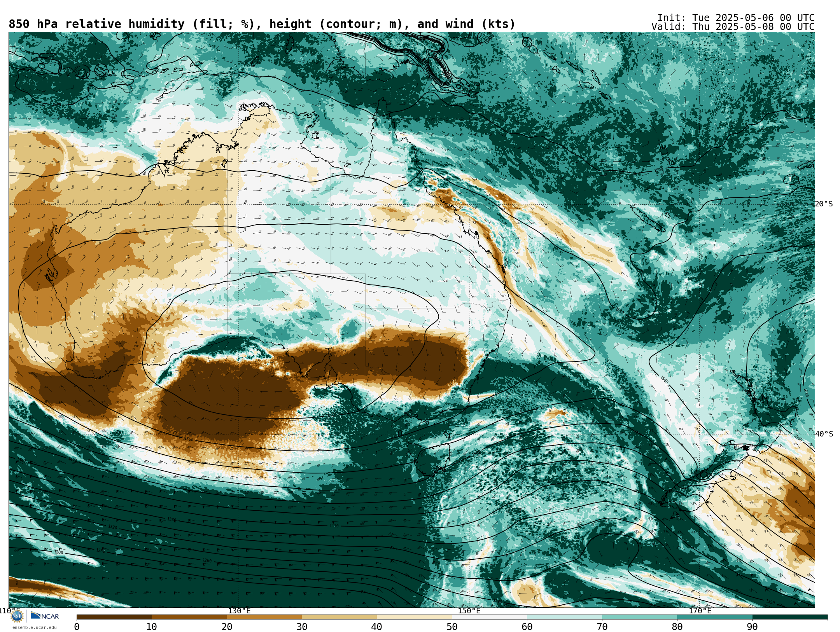Click the '1410' height contour label

pyautogui.click(x=334, y=526)
